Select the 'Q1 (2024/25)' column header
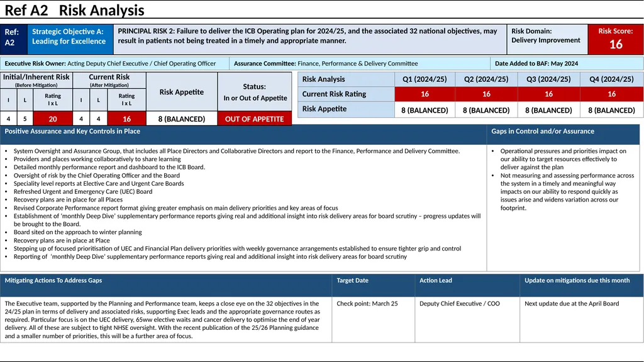The height and width of the screenshot is (362, 644). (425, 79)
